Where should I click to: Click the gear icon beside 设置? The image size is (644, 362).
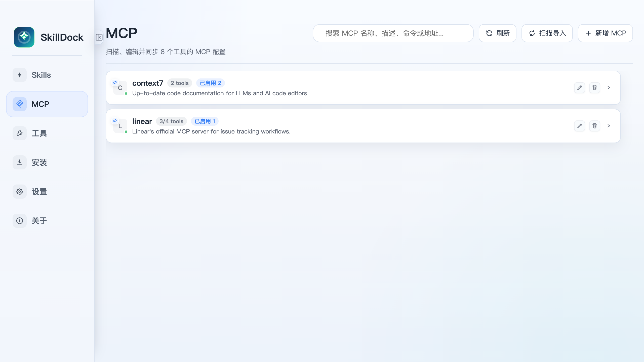20,192
